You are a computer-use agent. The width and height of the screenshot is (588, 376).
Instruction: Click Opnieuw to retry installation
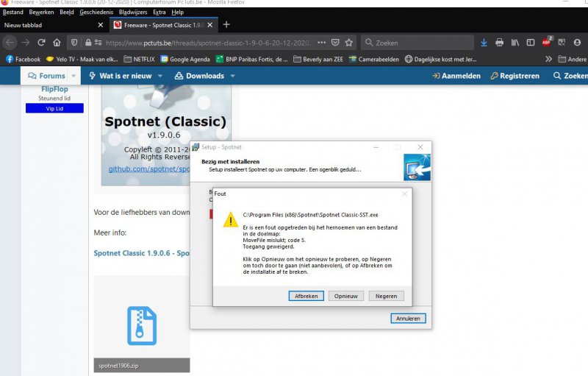pos(346,296)
